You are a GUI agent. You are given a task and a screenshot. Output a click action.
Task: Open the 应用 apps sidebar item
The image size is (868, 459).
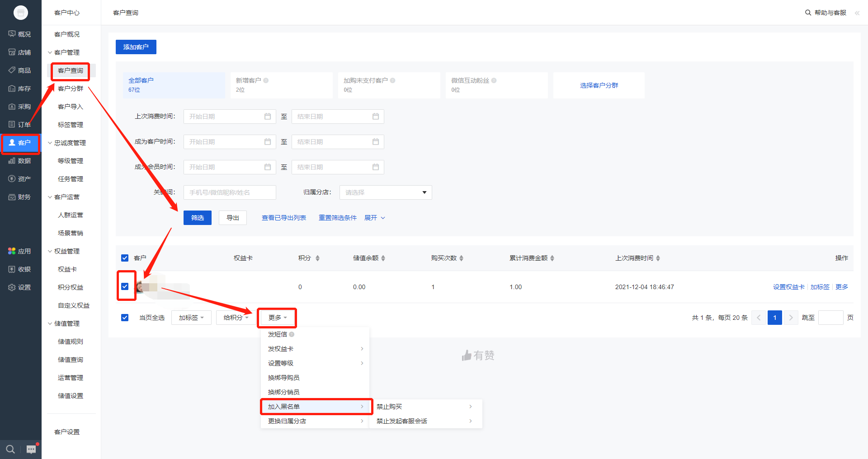point(20,251)
